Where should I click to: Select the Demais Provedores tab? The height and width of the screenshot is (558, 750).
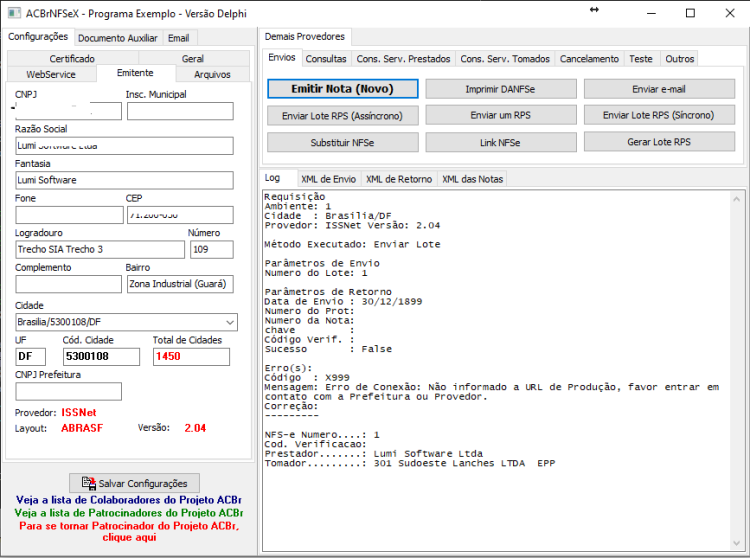point(305,37)
